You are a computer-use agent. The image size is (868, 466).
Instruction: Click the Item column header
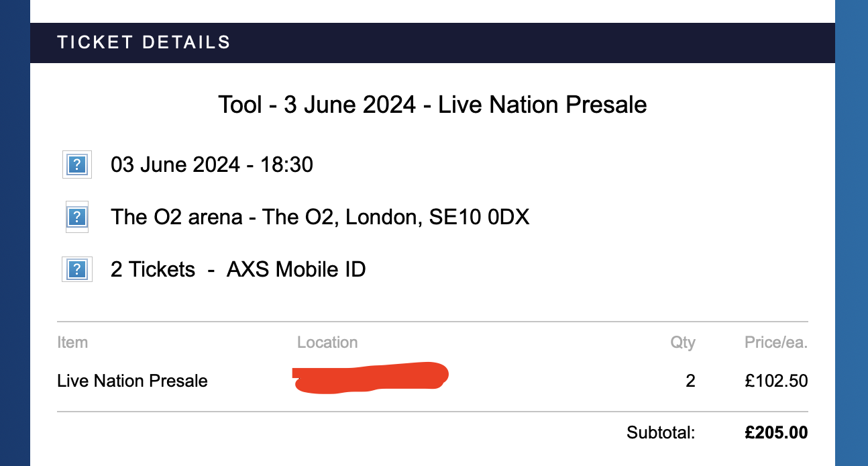coord(72,342)
